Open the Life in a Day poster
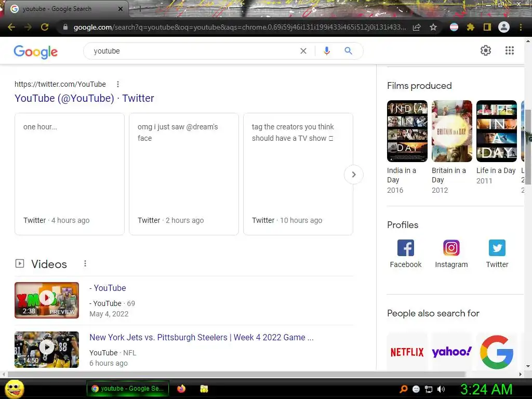The image size is (532, 399). click(x=497, y=131)
